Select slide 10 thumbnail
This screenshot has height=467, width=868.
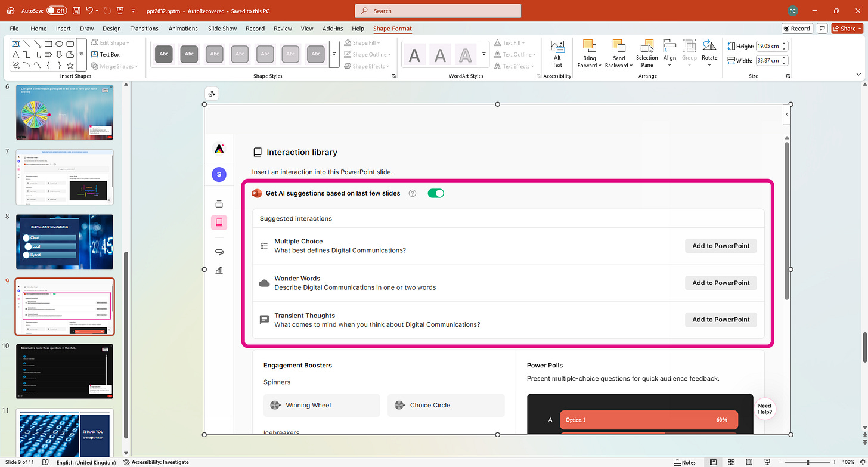point(64,371)
